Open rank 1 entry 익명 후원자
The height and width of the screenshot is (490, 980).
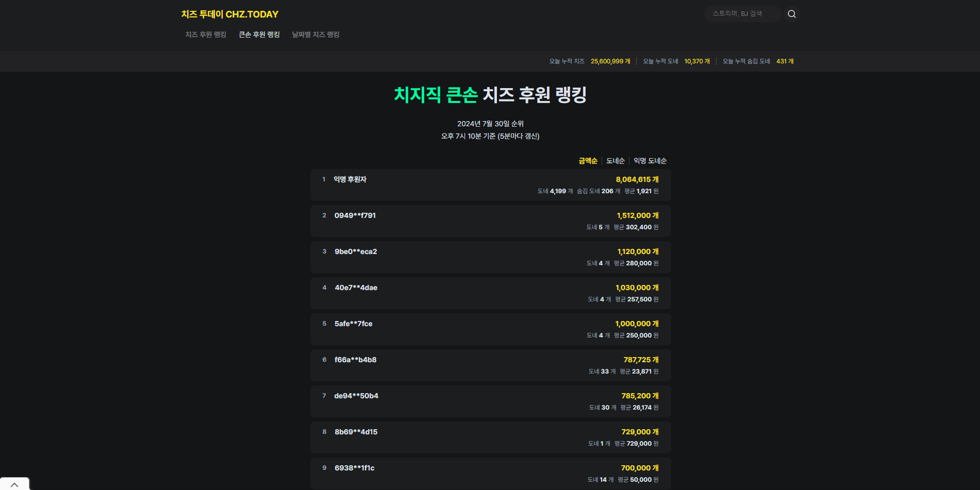490,184
